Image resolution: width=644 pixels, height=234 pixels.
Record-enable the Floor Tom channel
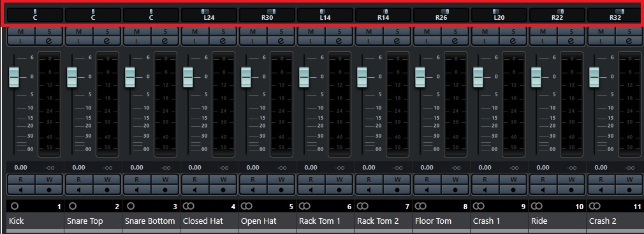[x=455, y=189]
